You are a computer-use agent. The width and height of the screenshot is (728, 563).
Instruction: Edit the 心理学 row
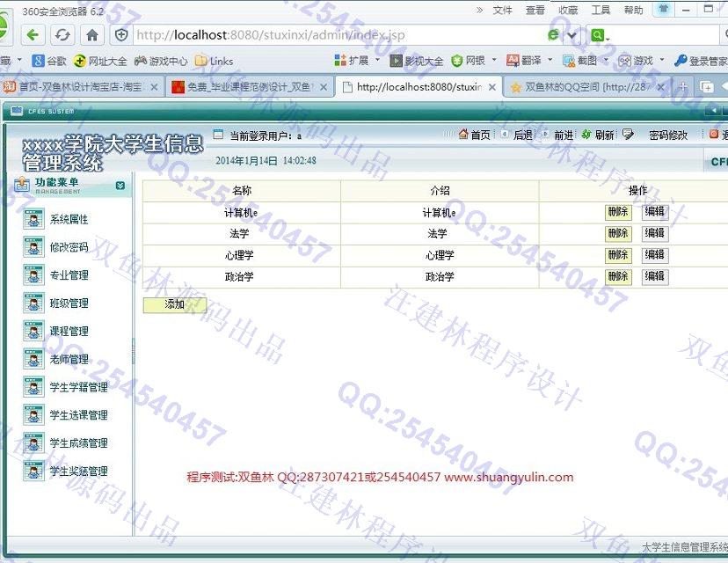pyautogui.click(x=655, y=255)
